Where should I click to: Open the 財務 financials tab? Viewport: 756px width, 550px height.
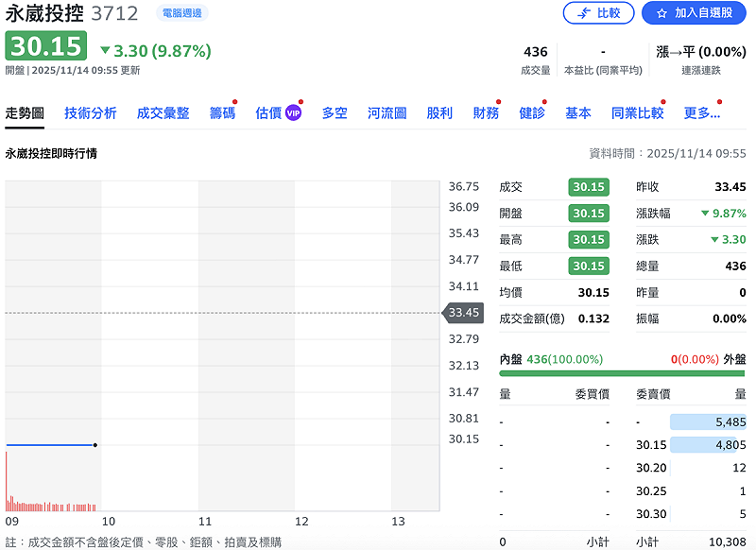[x=485, y=112]
